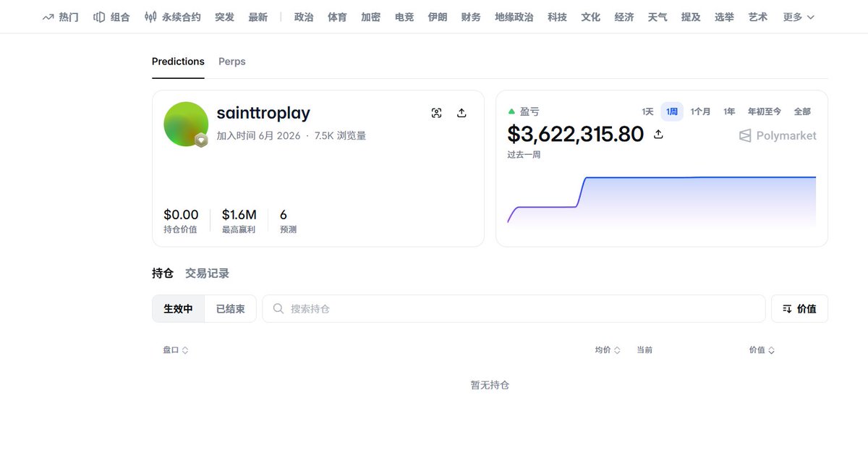
Task: Click the 当前 column header
Action: (x=644, y=350)
